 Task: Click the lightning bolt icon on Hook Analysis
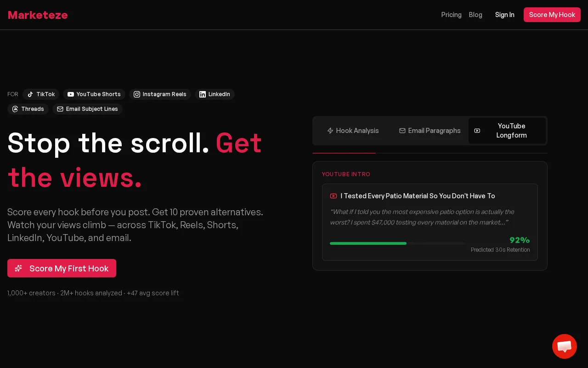[x=330, y=131]
